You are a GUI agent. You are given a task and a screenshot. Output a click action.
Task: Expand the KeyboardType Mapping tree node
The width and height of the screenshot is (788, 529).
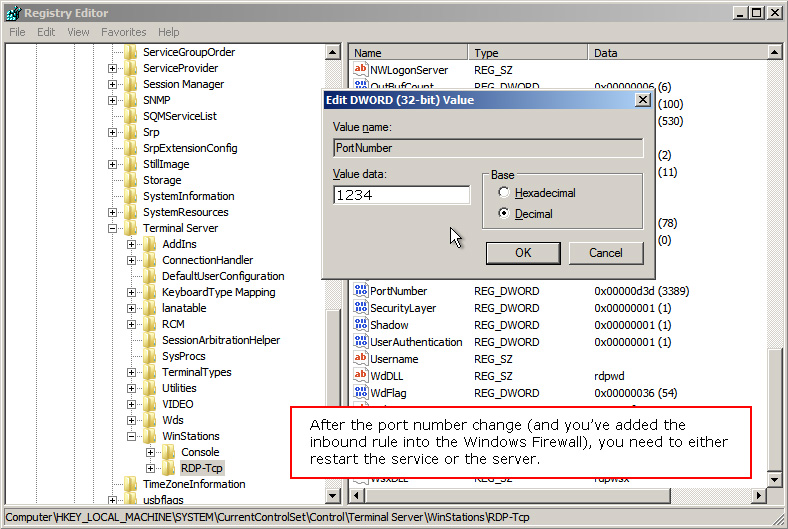(132, 292)
